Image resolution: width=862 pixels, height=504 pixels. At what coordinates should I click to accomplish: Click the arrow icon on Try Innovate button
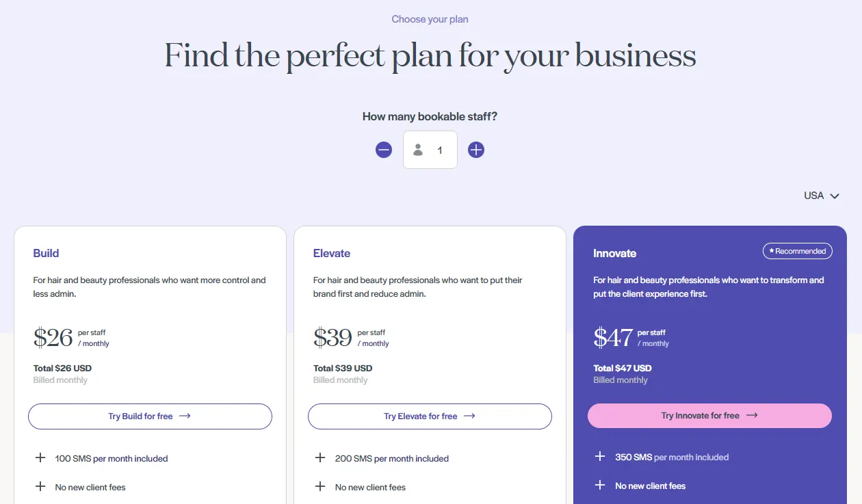coord(752,415)
